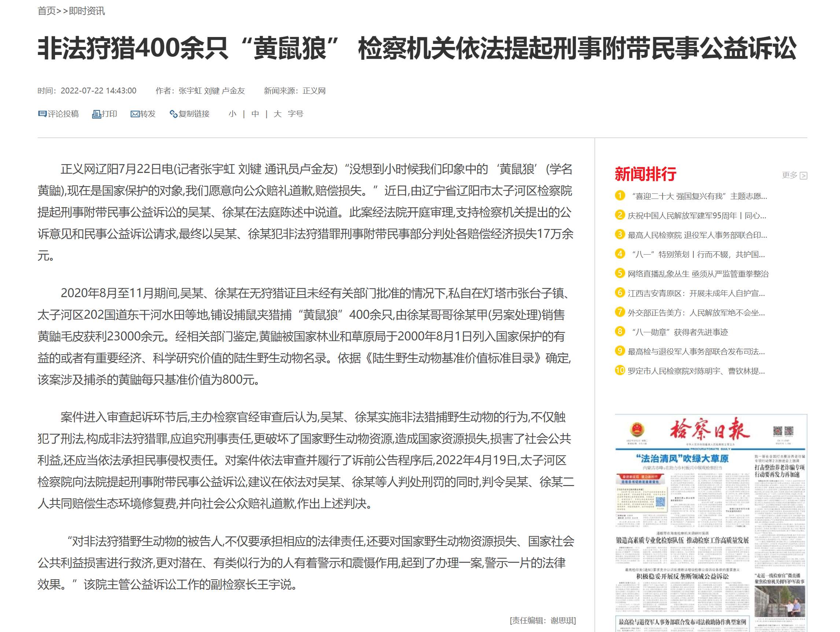Open the 首页 breadcrumb link
The image size is (840, 632).
[47, 11]
